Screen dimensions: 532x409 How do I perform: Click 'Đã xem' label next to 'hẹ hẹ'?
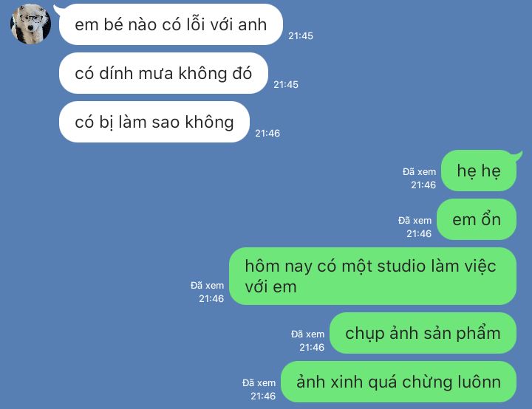(x=420, y=172)
